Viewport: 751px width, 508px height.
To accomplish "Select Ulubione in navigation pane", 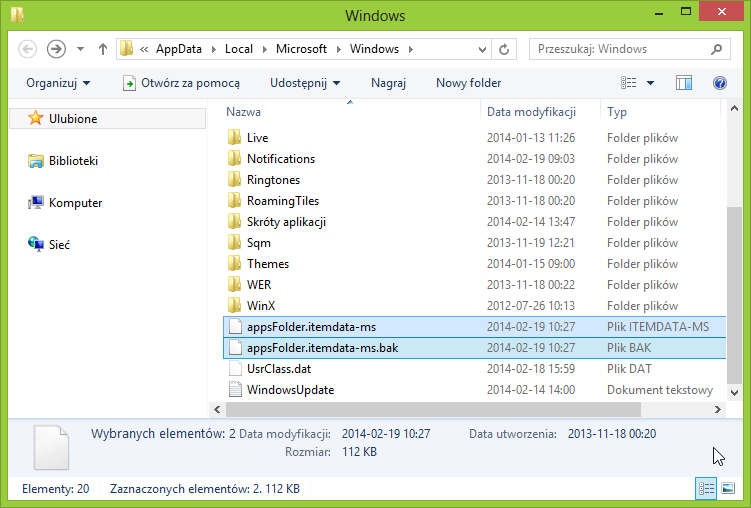I will (108, 118).
